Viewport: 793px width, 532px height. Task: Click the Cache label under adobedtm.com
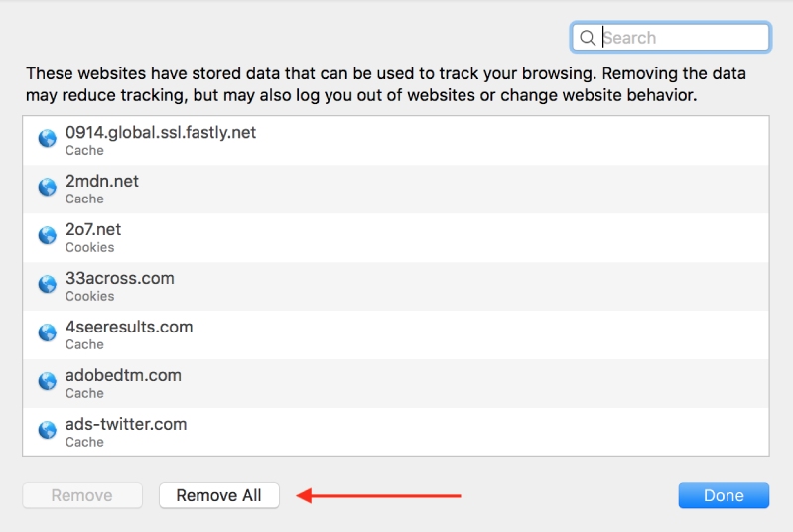84,394
